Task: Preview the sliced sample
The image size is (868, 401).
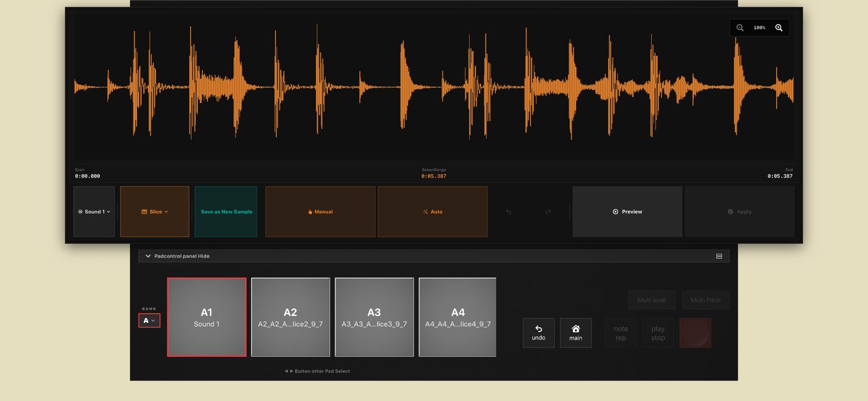Action: tap(627, 212)
